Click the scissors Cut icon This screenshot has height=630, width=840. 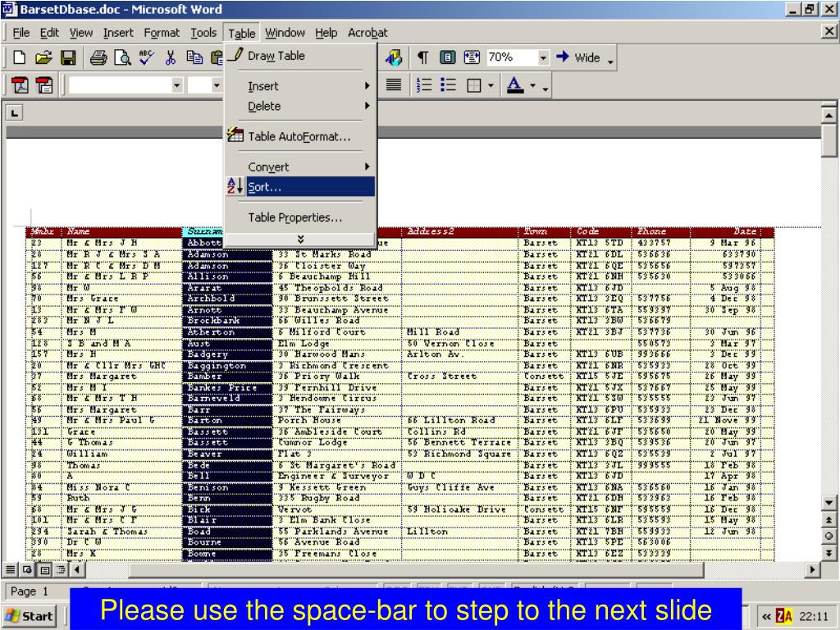tap(171, 57)
